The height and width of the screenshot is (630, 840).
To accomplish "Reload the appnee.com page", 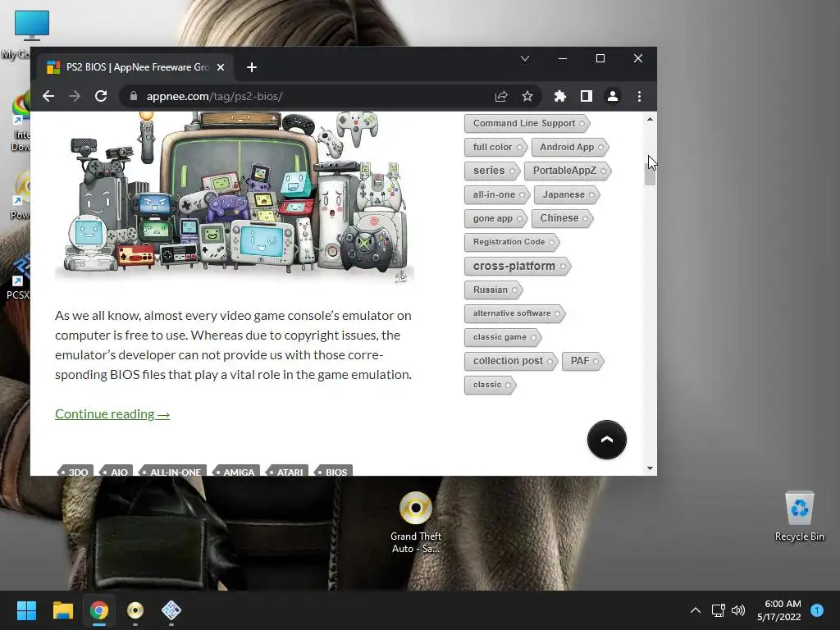I will tap(101, 96).
